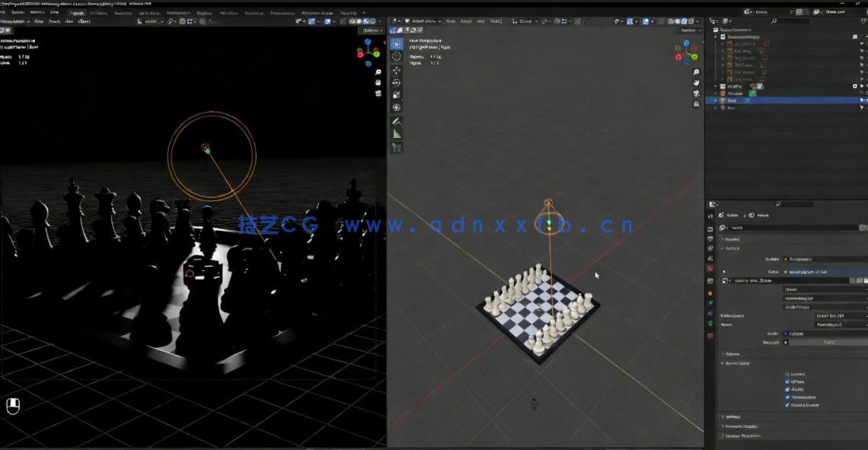Open the View menu
The width and height of the screenshot is (868, 450).
pyautogui.click(x=449, y=21)
